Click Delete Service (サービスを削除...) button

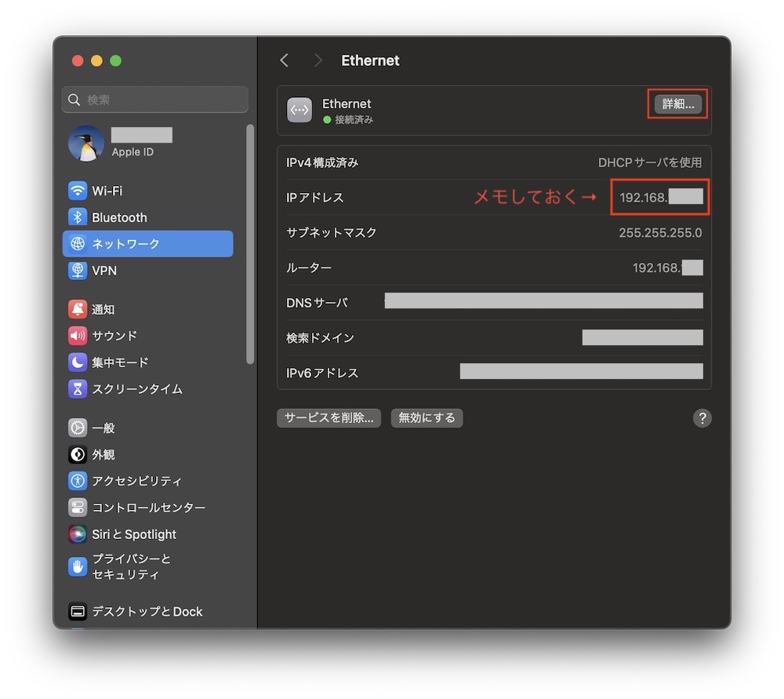(328, 418)
